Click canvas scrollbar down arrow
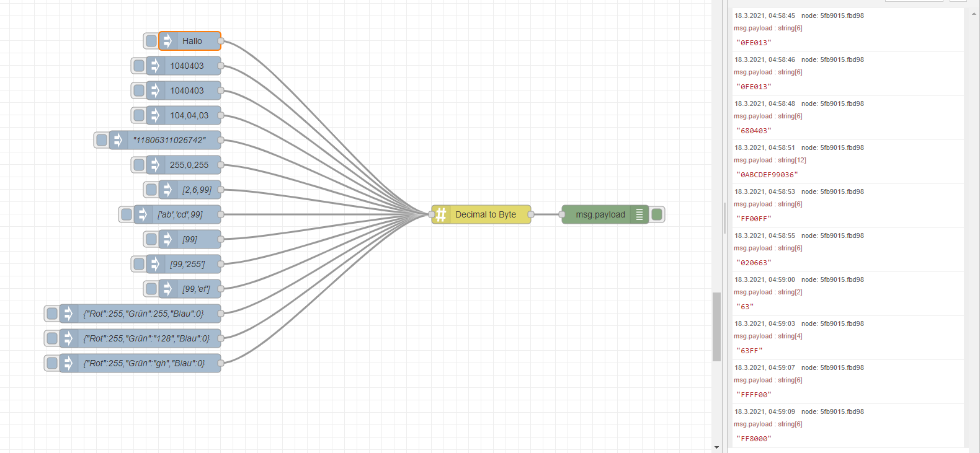This screenshot has width=980, height=453. [x=716, y=447]
